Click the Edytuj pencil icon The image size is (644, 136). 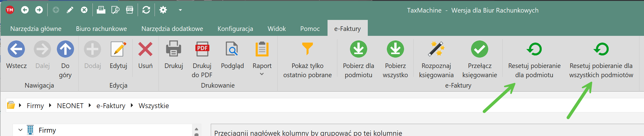click(x=118, y=49)
